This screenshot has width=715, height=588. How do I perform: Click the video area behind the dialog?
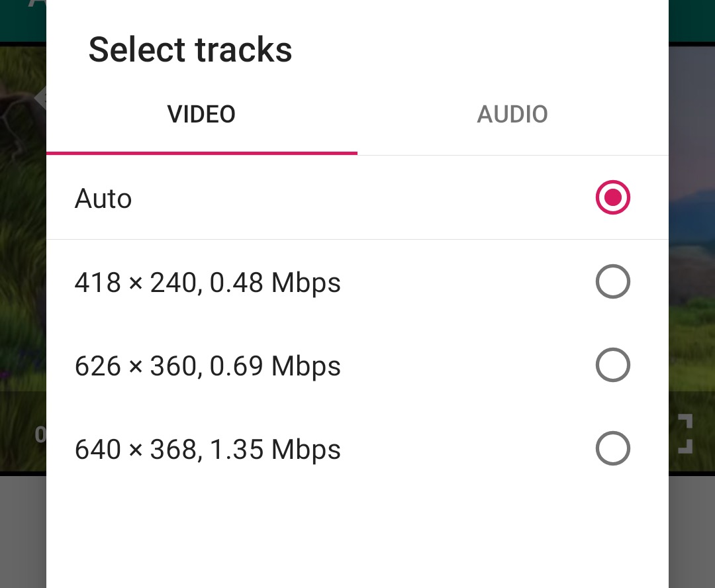(x=23, y=265)
